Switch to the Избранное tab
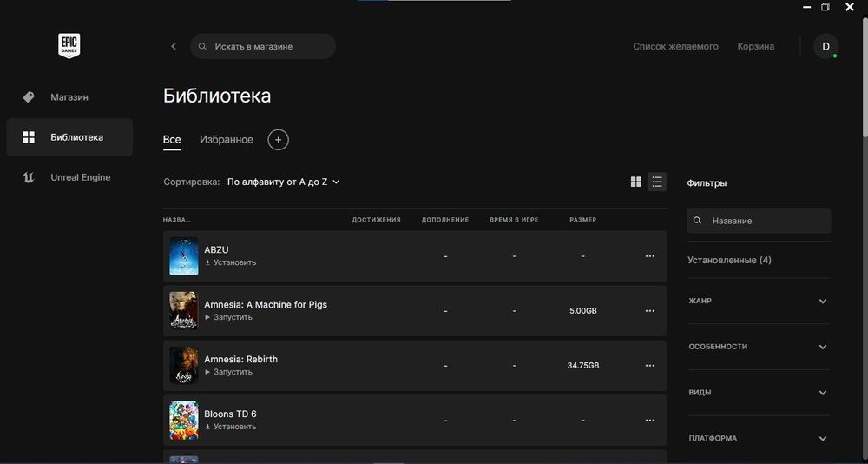 coord(227,139)
